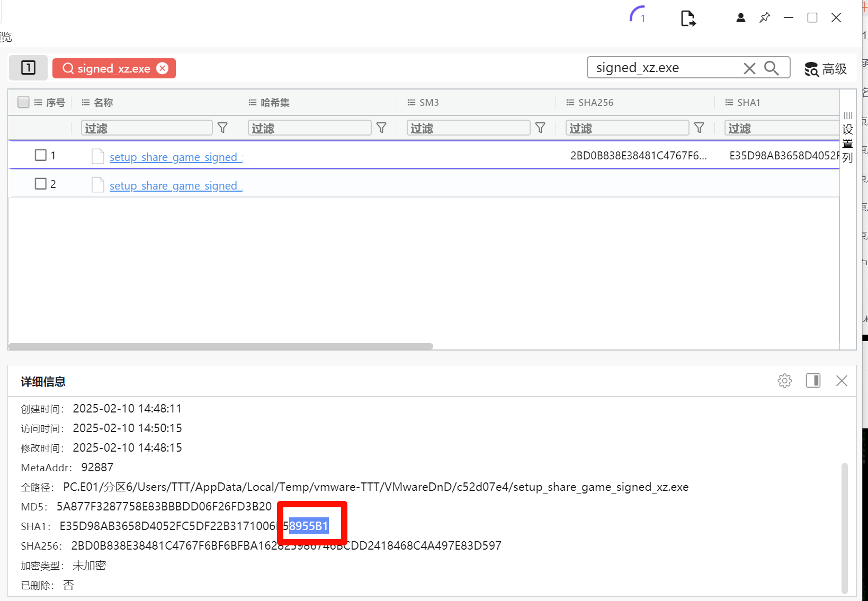
Task: Click the MetaAddr value 92887
Action: coord(97,467)
